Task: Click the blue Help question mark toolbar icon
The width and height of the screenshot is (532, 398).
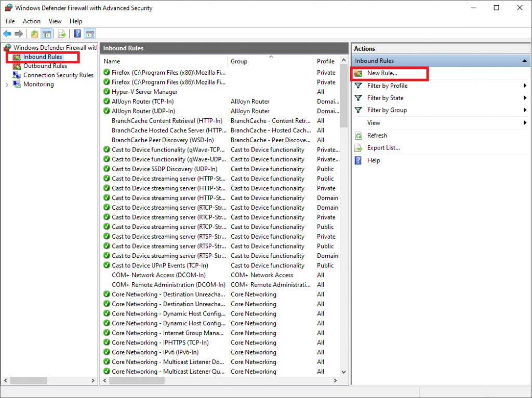Action: [x=77, y=34]
